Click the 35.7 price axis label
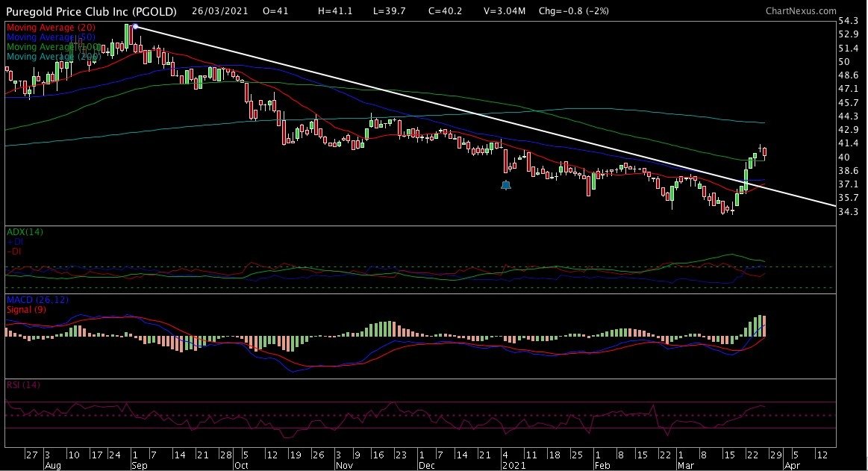Image resolution: width=868 pixels, height=471 pixels. [x=849, y=198]
